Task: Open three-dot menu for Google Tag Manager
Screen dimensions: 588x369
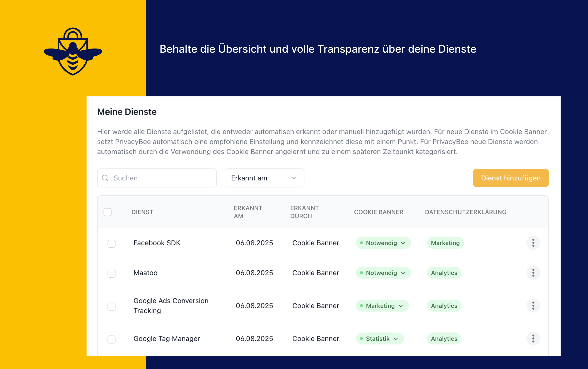Action: point(533,339)
